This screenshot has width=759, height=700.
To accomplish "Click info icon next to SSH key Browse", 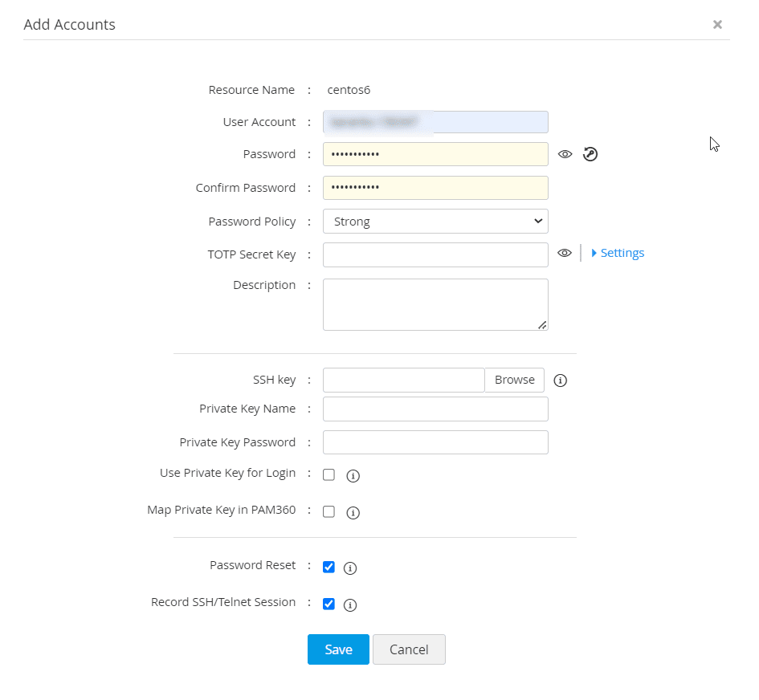I will pyautogui.click(x=561, y=381).
